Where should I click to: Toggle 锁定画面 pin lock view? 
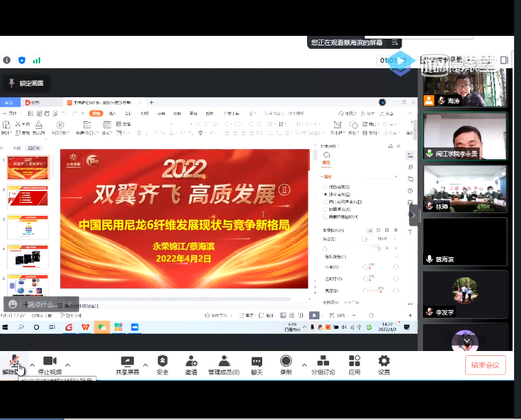click(x=27, y=83)
